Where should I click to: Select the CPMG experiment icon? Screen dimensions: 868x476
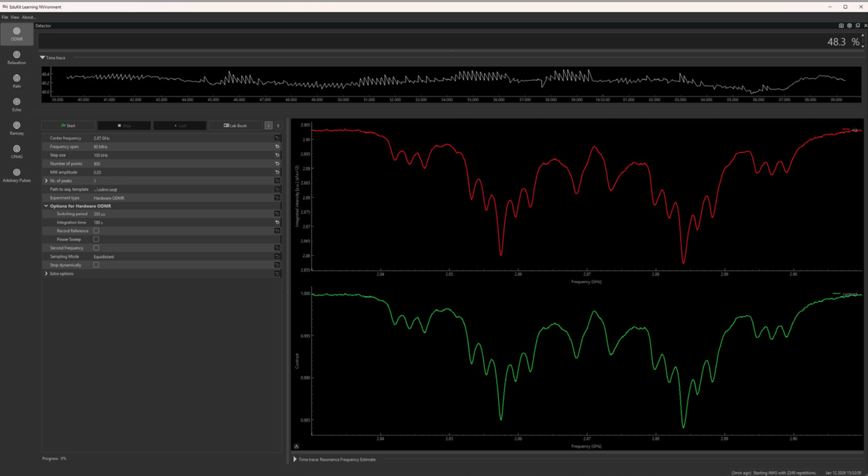point(16,152)
